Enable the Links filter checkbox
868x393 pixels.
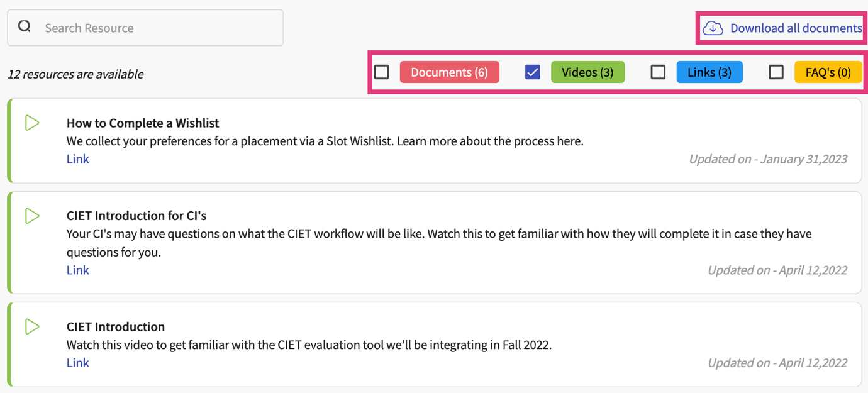pos(658,72)
